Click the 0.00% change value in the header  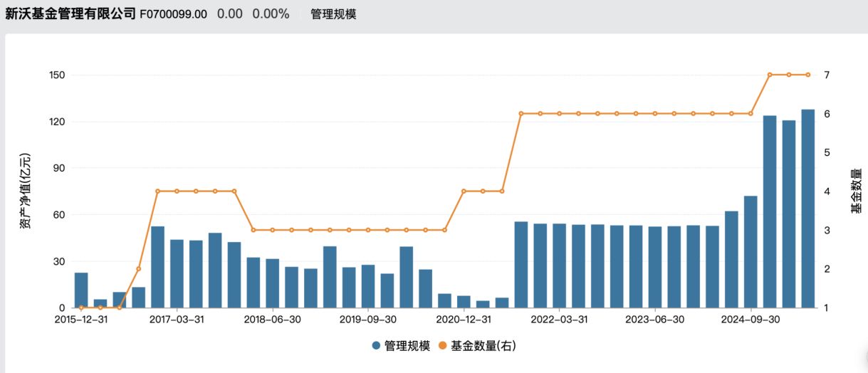tap(271, 14)
